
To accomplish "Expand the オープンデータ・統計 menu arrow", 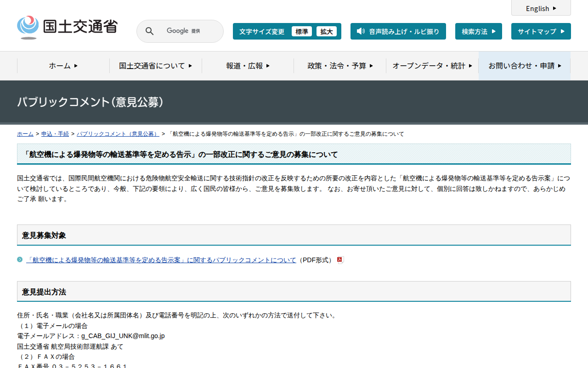I will [470, 66].
